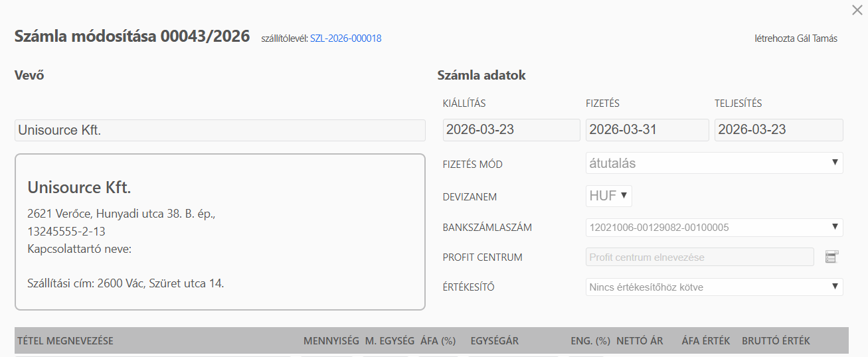Open the profit centrum list icon

(x=831, y=257)
